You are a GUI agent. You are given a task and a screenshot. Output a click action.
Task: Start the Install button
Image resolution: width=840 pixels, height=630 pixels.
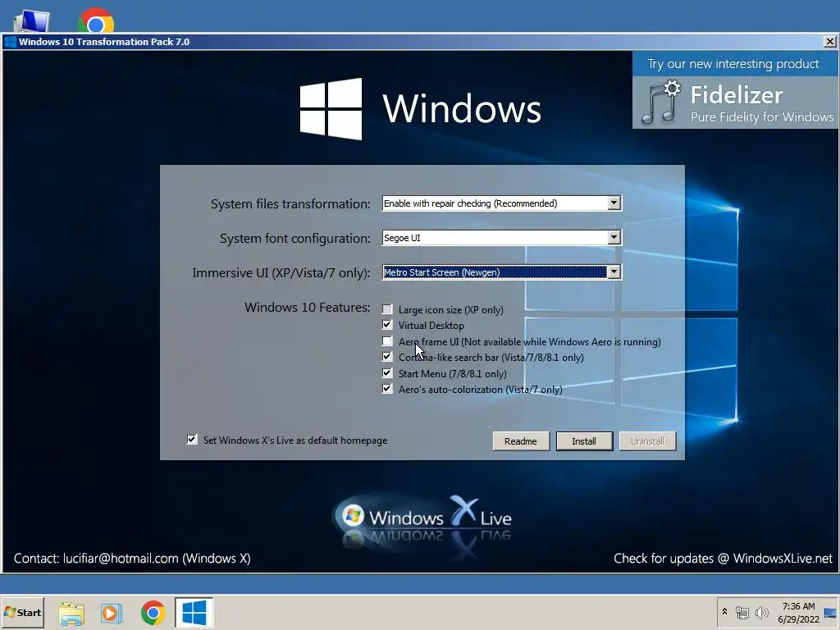584,441
